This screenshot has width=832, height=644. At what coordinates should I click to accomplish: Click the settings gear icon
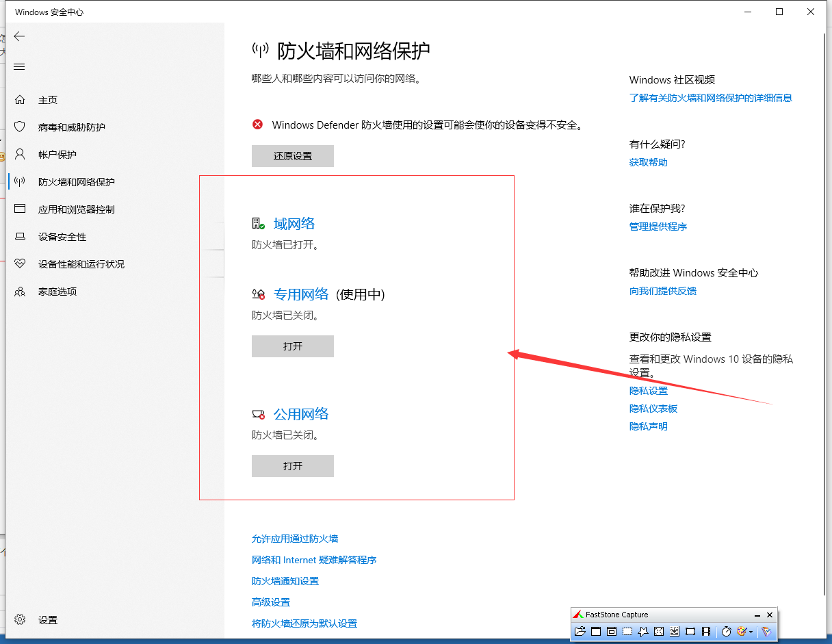pyautogui.click(x=20, y=619)
